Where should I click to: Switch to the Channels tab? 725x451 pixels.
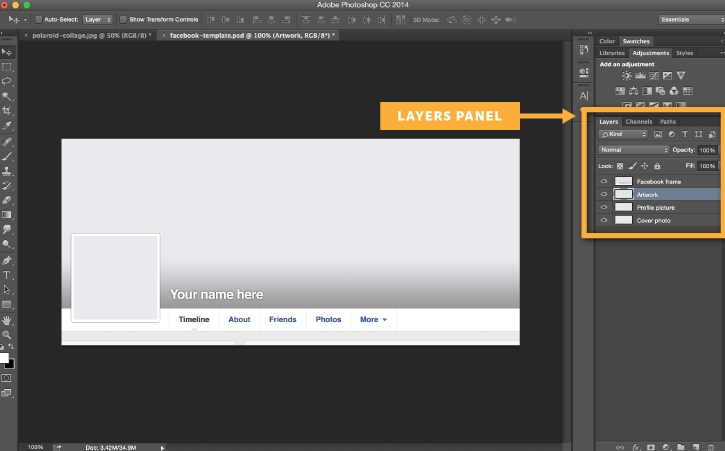pyautogui.click(x=638, y=122)
